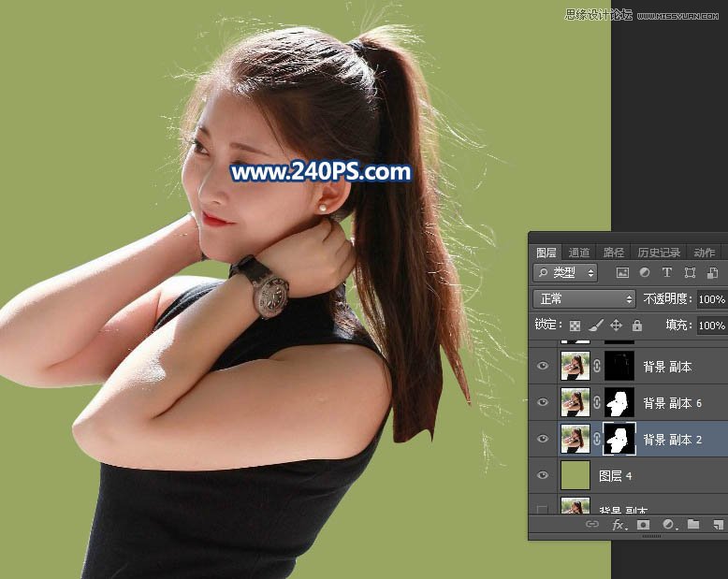Select layer named 背景 副本 2
The width and height of the screenshot is (728, 579).
[672, 440]
